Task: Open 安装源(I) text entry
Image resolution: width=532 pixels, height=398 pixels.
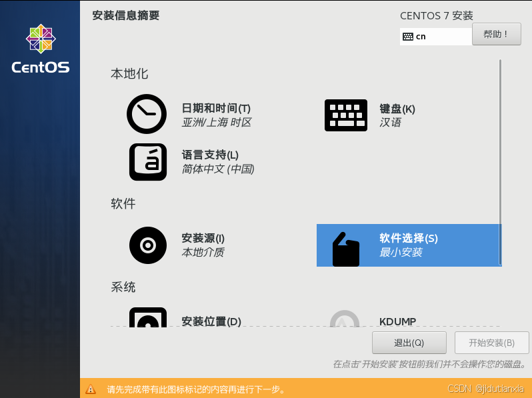Action: (203, 238)
